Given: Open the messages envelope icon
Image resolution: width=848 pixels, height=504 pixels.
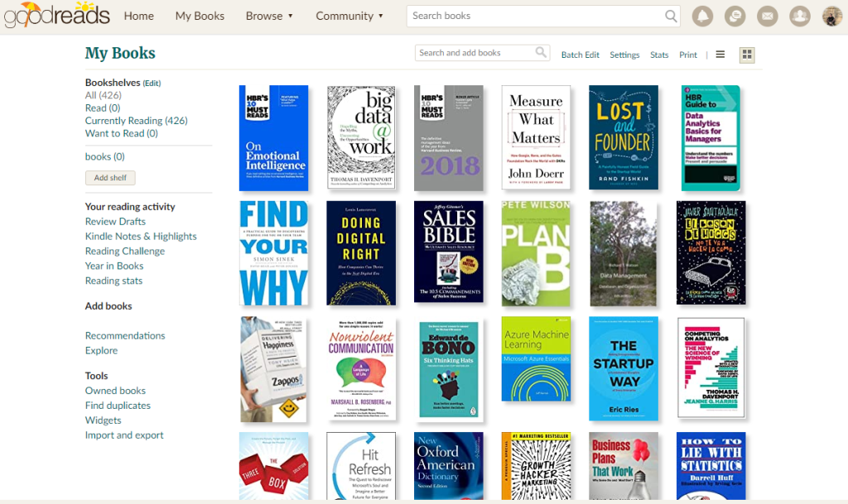Looking at the screenshot, I should pos(768,17).
